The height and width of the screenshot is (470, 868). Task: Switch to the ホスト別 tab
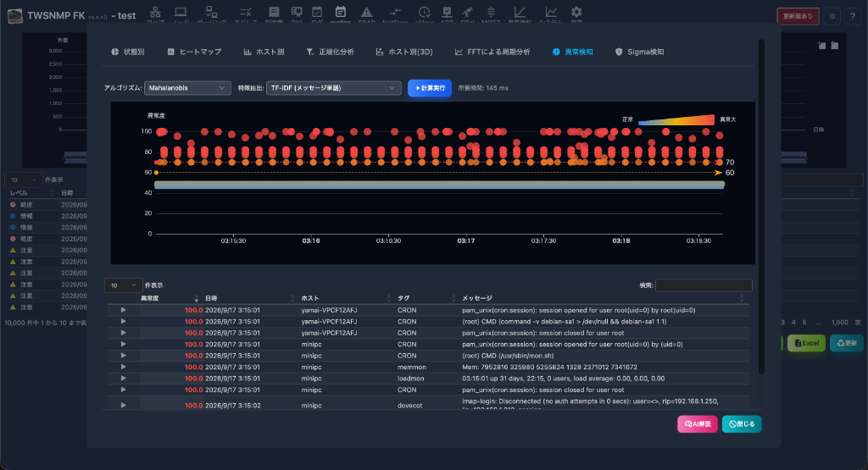[x=264, y=52]
